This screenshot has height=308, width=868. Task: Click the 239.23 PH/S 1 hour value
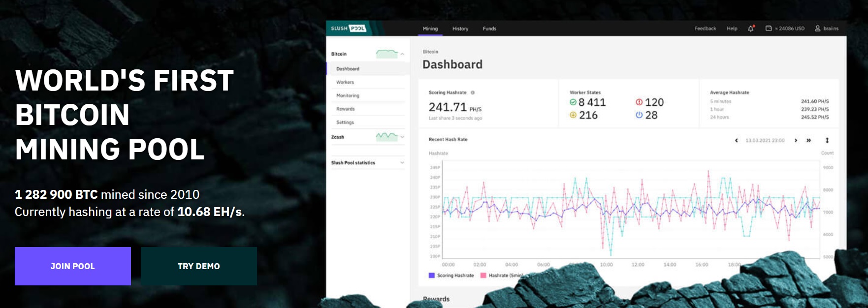(x=815, y=109)
